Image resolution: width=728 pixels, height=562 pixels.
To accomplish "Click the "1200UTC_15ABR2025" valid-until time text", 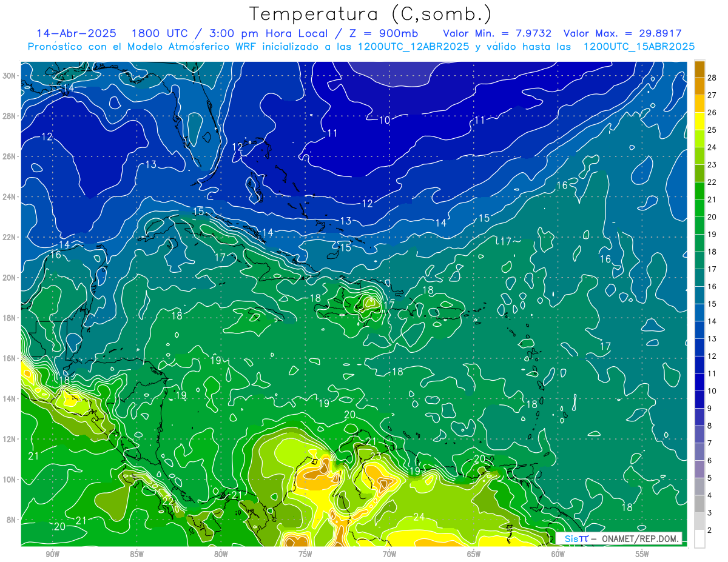I will pyautogui.click(x=639, y=47).
